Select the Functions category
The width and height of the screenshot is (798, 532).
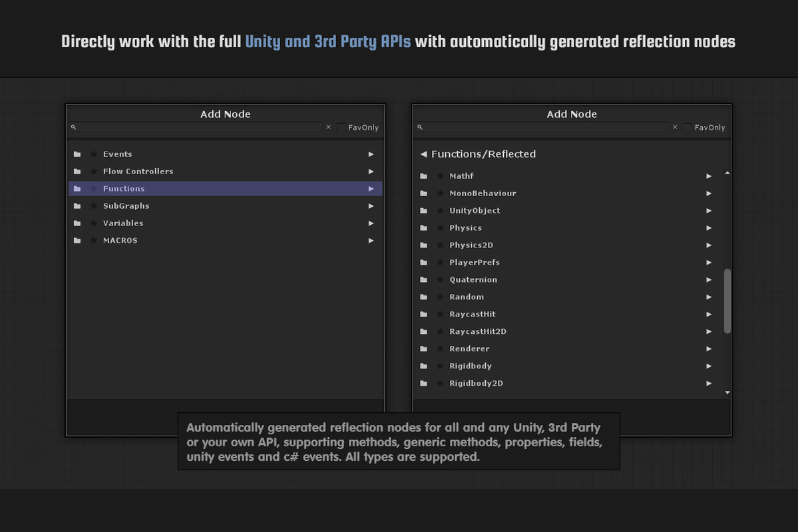coord(226,189)
